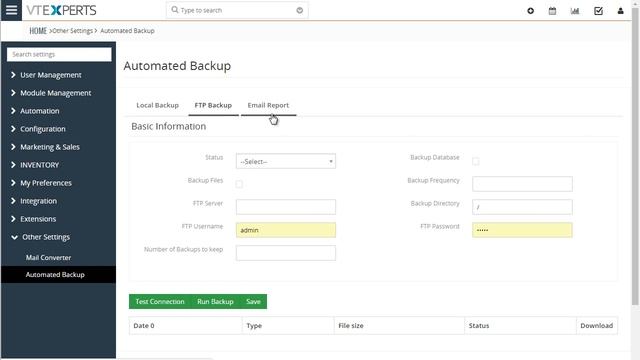This screenshot has height=360, width=640.
Task: Switch to Email Report tab
Action: tap(268, 105)
